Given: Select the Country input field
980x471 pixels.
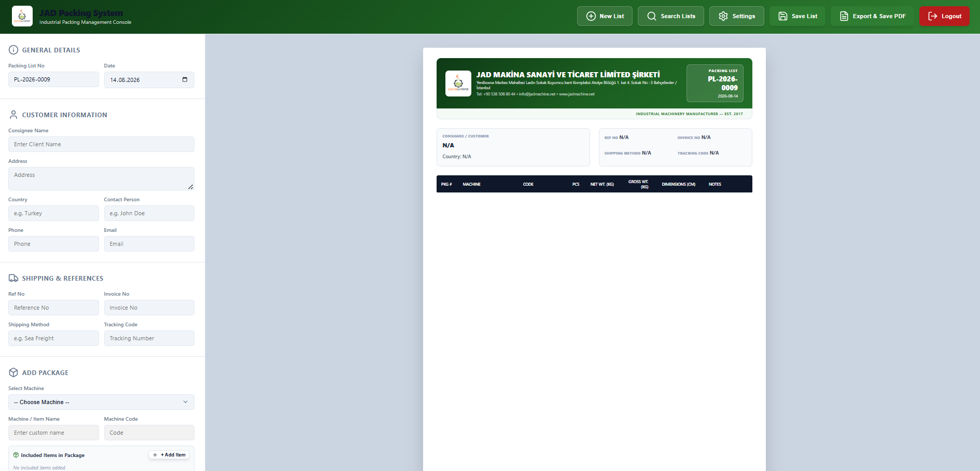Looking at the screenshot, I should [x=53, y=213].
